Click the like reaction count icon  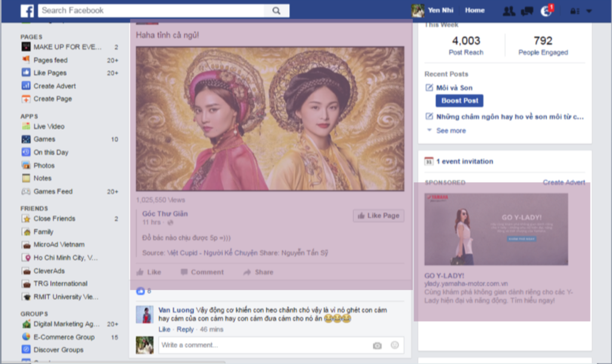140,291
